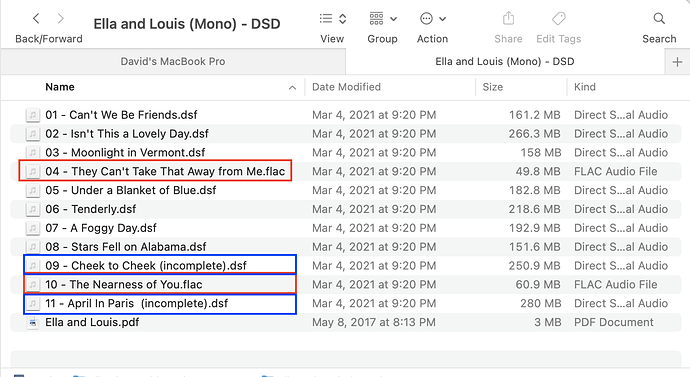This screenshot has height=377, width=690.
Task: Open the Action dropdown menu
Action: coord(433,18)
